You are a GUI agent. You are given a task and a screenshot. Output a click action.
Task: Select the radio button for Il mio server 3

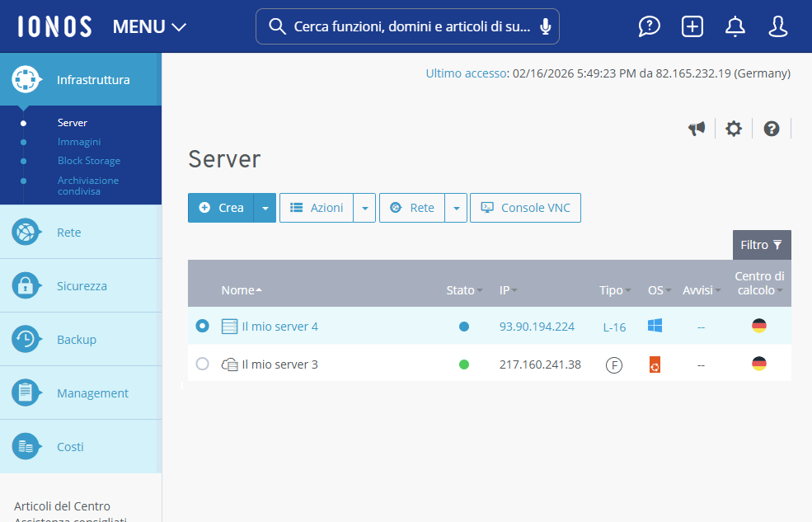click(202, 364)
